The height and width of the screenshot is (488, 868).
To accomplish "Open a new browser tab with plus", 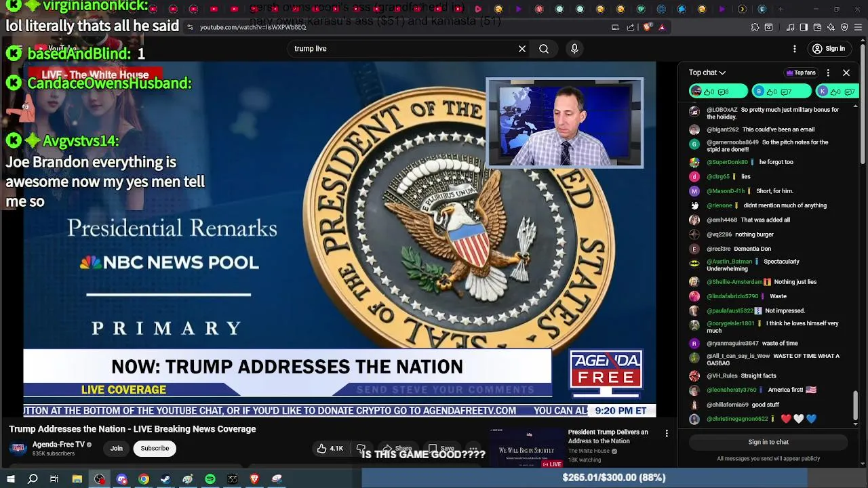I will pos(781,9).
